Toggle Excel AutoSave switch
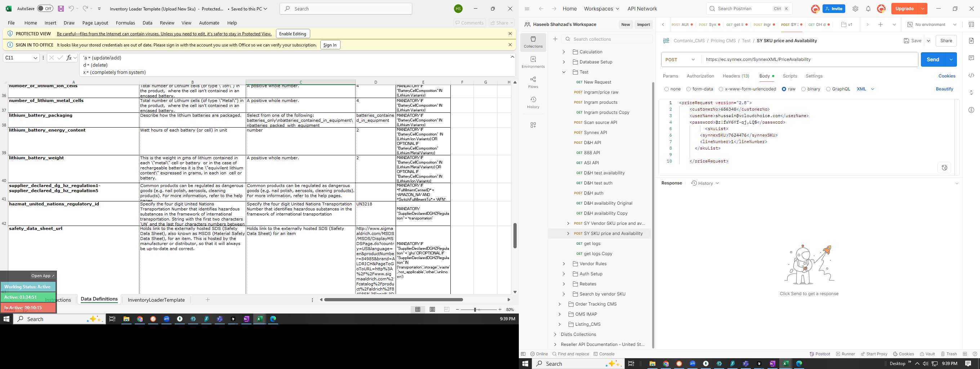Screen dimensions: 980x369 [x=45, y=8]
